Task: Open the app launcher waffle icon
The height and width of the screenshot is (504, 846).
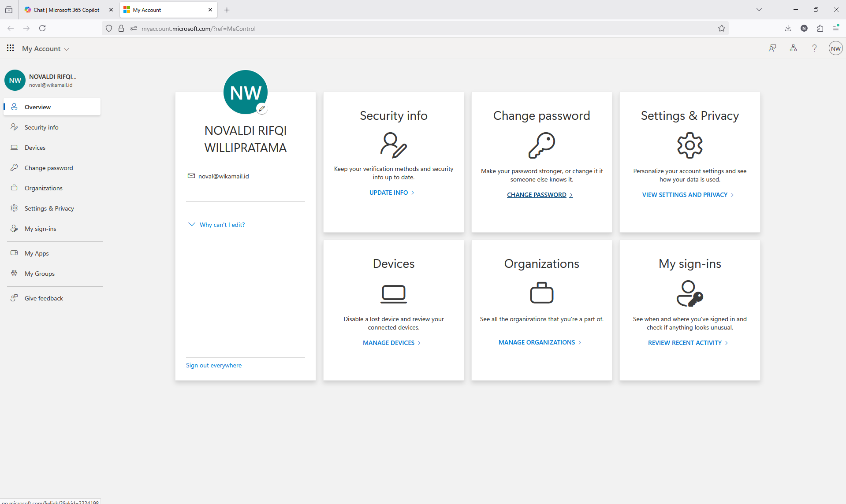Action: pyautogui.click(x=11, y=48)
